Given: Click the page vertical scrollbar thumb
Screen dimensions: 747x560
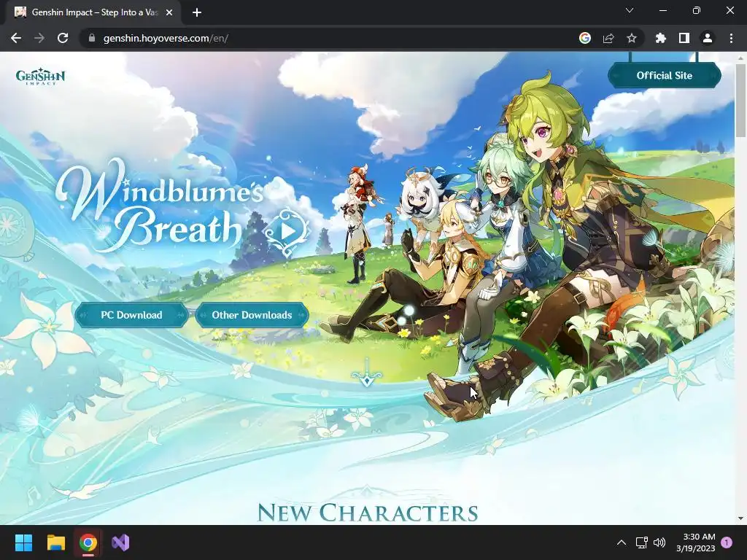Looking at the screenshot, I should coord(740,100).
